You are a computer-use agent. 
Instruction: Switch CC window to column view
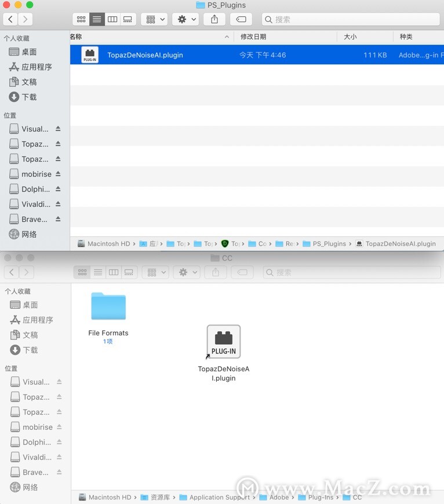pyautogui.click(x=114, y=272)
